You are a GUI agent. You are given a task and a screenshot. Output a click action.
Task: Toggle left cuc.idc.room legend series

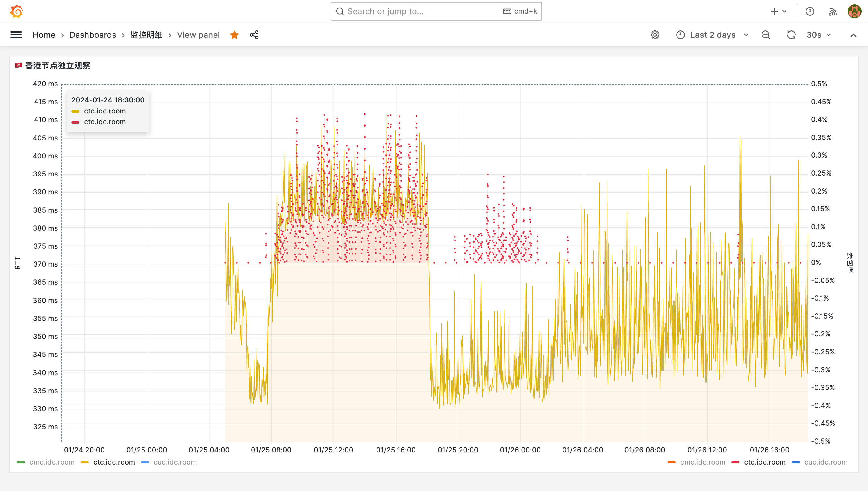pyautogui.click(x=175, y=462)
